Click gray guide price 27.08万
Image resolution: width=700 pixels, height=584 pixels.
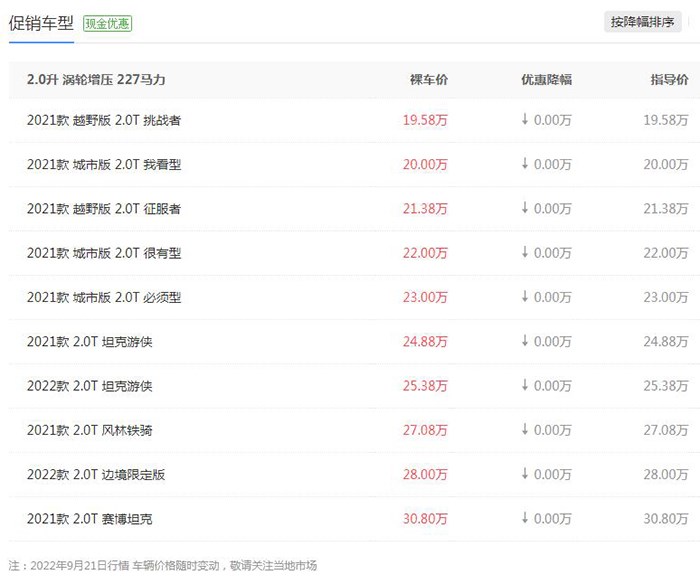(x=666, y=430)
